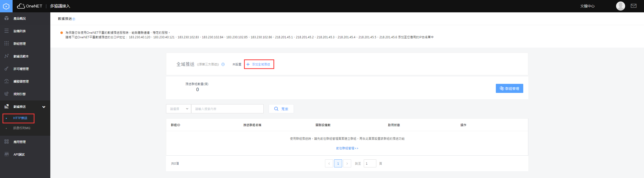Click the 許可權管理 key icon
This screenshot has height=178, width=644.
pyautogui.click(x=7, y=68)
